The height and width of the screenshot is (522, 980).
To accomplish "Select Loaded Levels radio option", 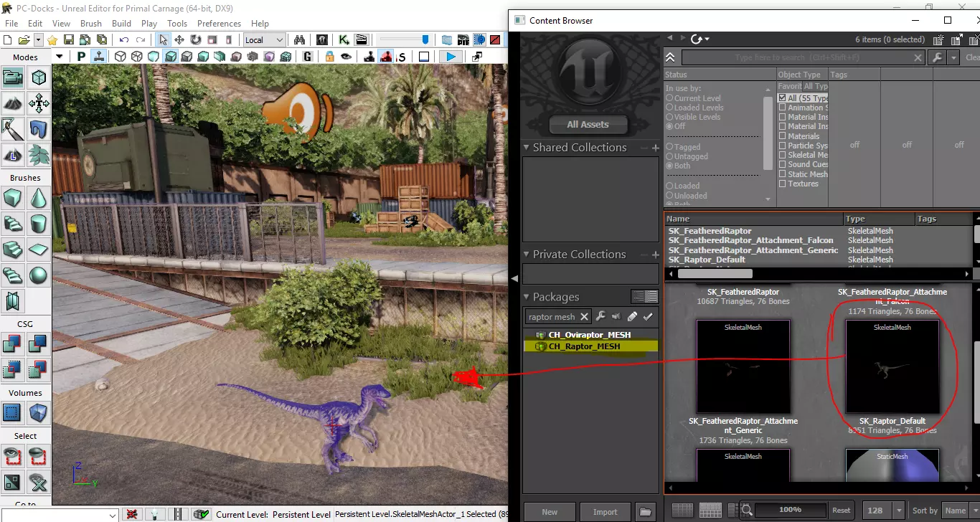I will tap(694, 108).
